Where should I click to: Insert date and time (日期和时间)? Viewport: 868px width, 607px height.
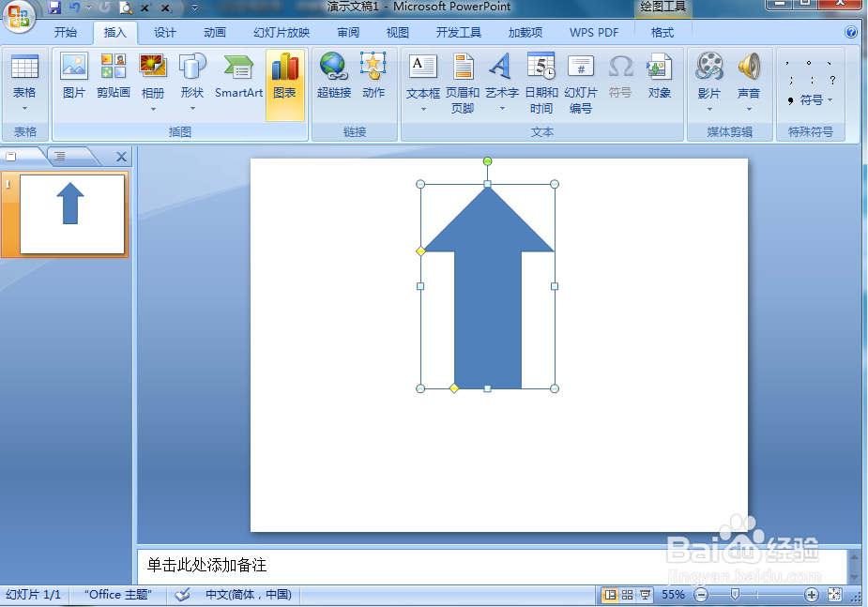541,83
